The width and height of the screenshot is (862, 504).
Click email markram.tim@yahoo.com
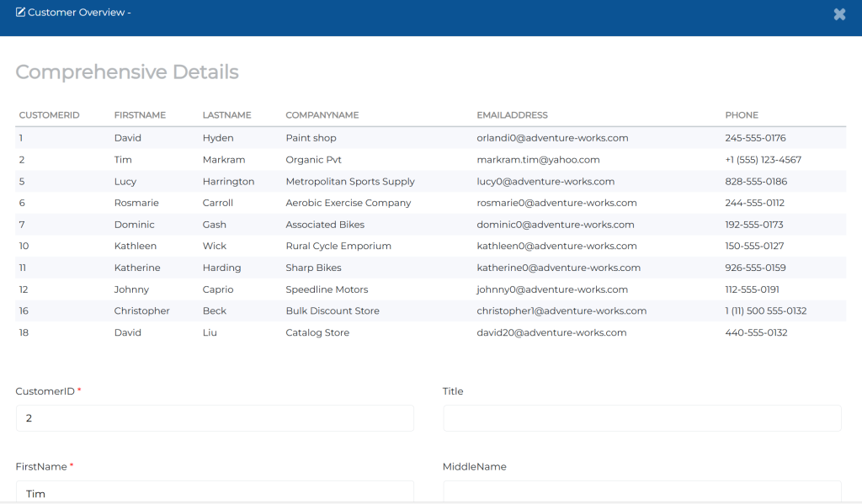pos(538,160)
